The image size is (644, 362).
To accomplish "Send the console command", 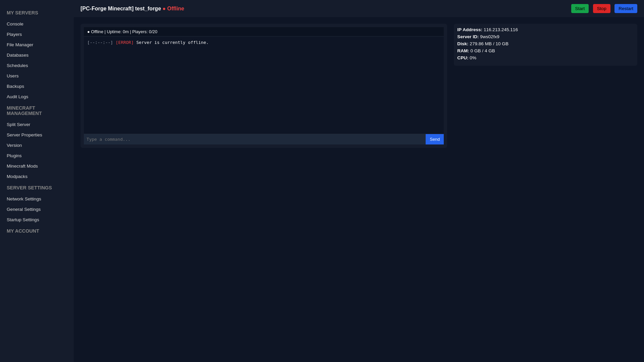I will (x=434, y=139).
